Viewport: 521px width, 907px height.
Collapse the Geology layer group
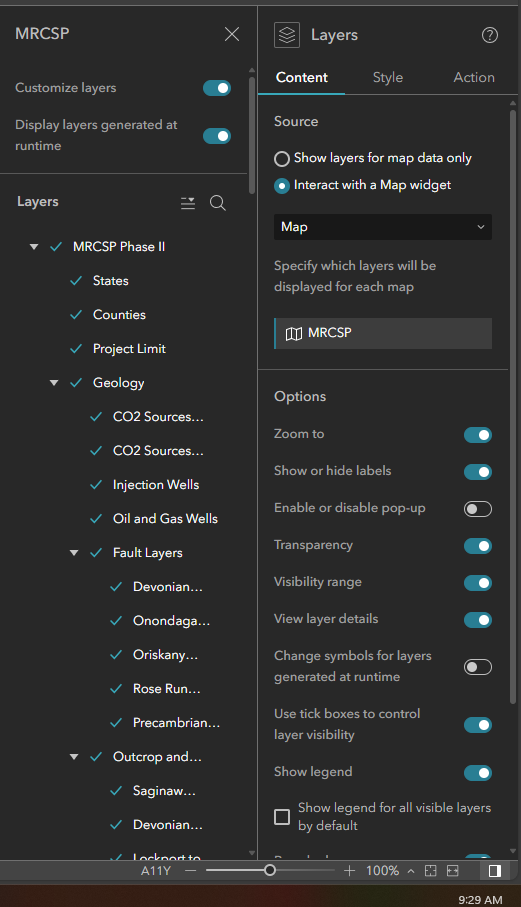click(54, 383)
